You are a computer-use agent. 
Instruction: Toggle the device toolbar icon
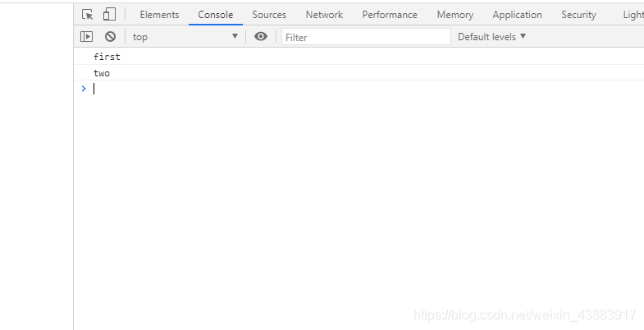[109, 15]
